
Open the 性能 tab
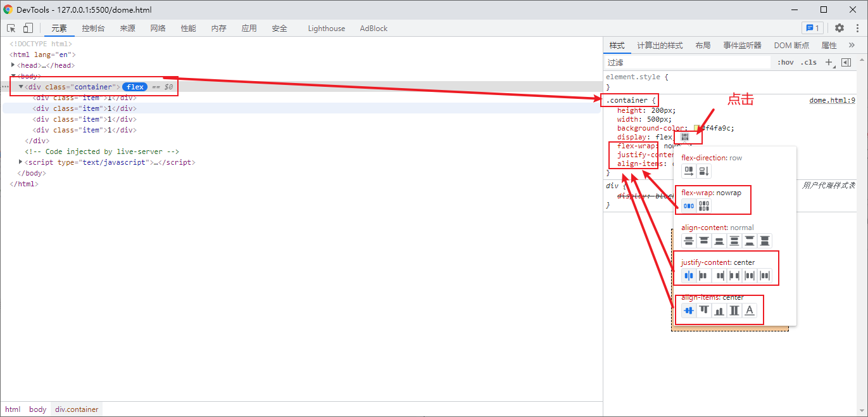pos(188,28)
